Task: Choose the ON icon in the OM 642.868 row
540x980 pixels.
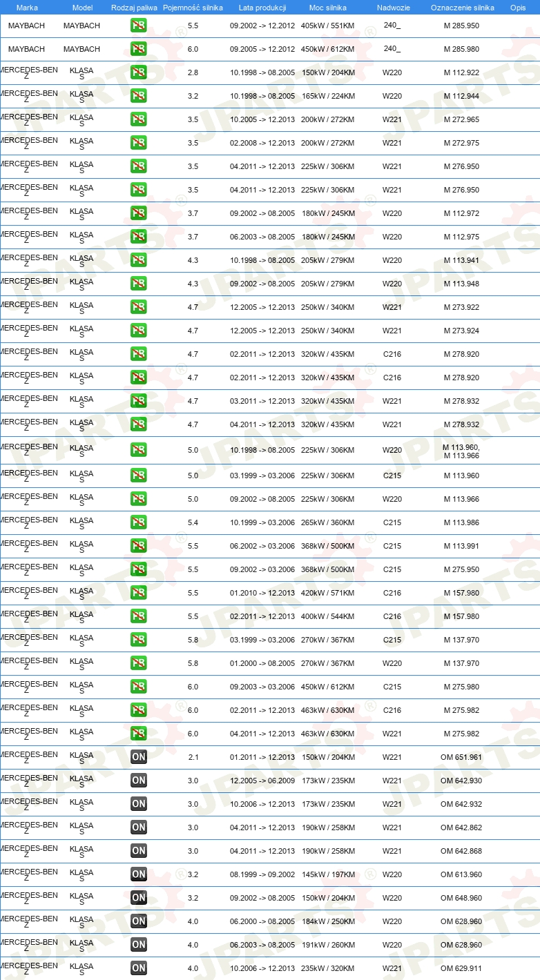Action: click(x=139, y=852)
